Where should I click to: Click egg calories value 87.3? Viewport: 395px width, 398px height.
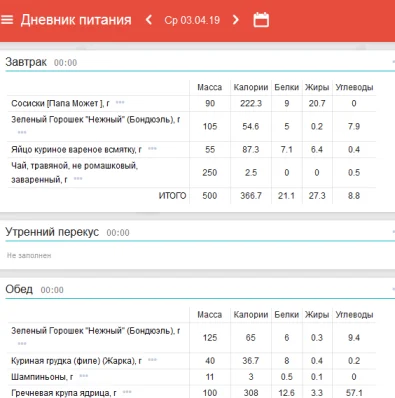click(x=251, y=150)
